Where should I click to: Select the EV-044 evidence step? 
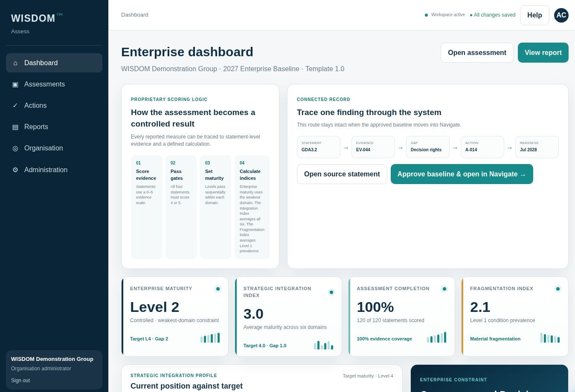pos(373,147)
